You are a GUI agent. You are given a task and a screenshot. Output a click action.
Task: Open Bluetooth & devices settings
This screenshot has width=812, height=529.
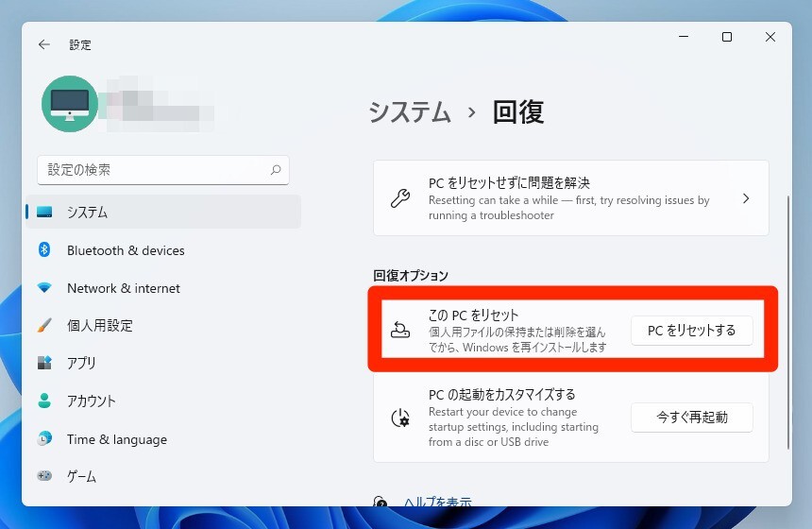coord(163,250)
